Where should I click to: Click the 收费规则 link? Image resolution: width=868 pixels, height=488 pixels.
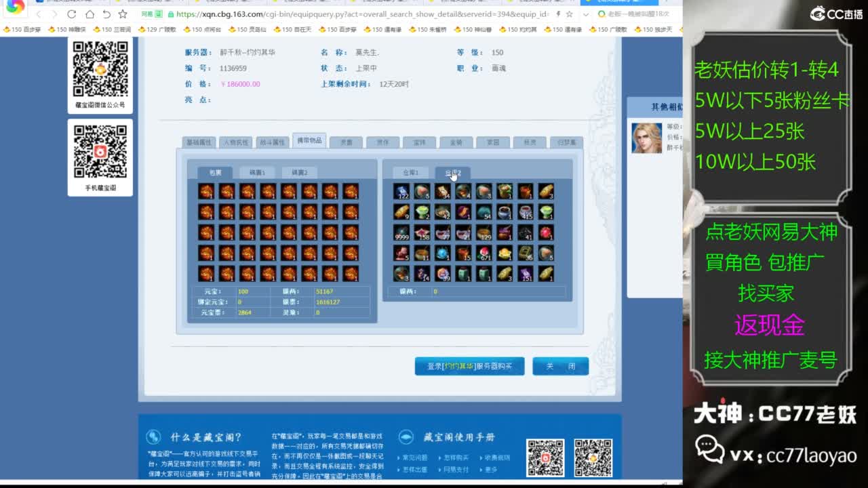[x=497, y=457]
